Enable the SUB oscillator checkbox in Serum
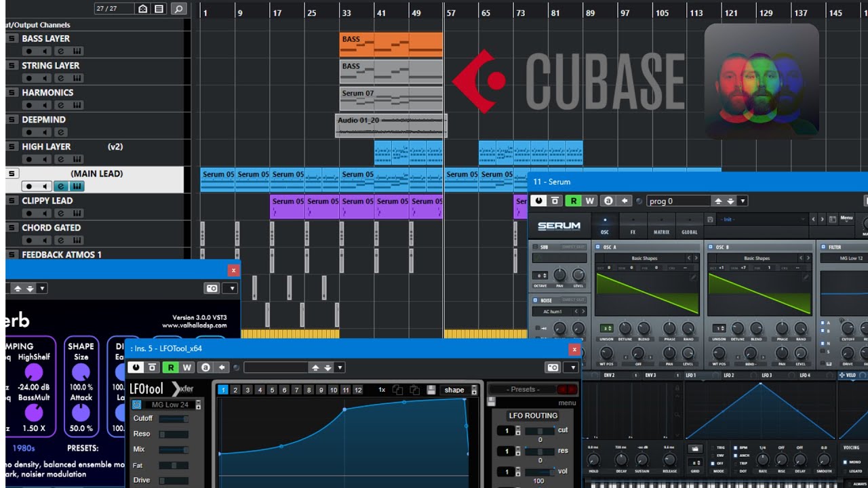 [x=535, y=247]
